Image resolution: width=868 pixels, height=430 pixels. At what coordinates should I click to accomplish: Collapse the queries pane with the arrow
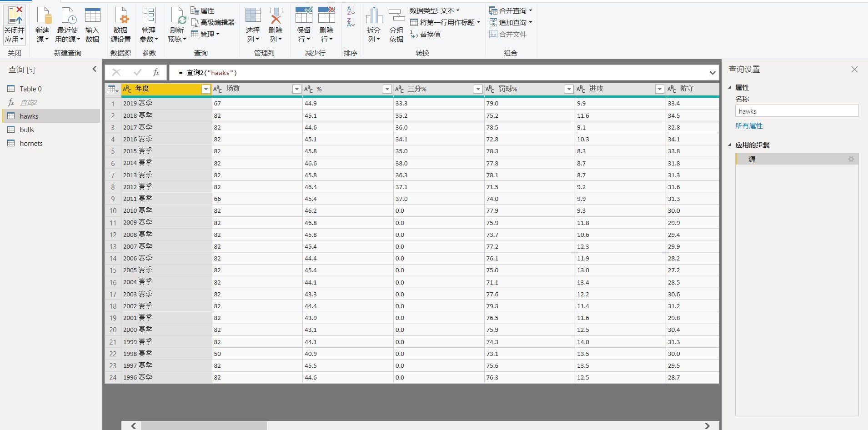click(x=94, y=69)
